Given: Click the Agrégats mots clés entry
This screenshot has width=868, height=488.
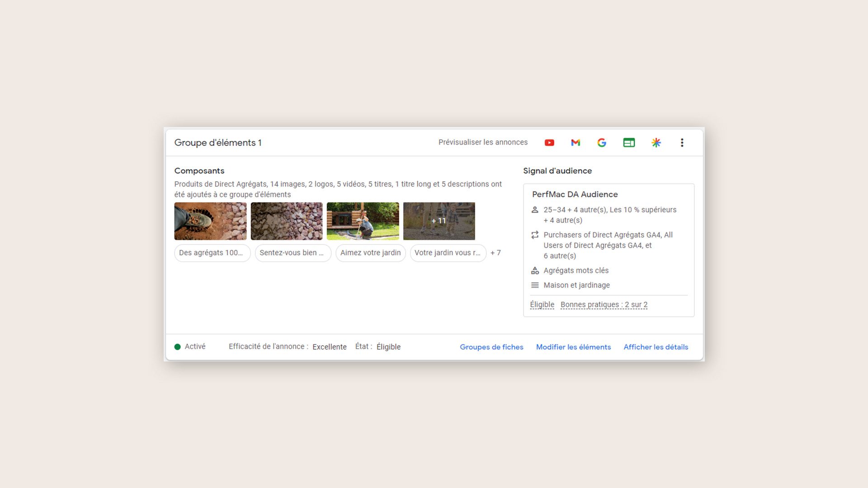Looking at the screenshot, I should tap(576, 271).
